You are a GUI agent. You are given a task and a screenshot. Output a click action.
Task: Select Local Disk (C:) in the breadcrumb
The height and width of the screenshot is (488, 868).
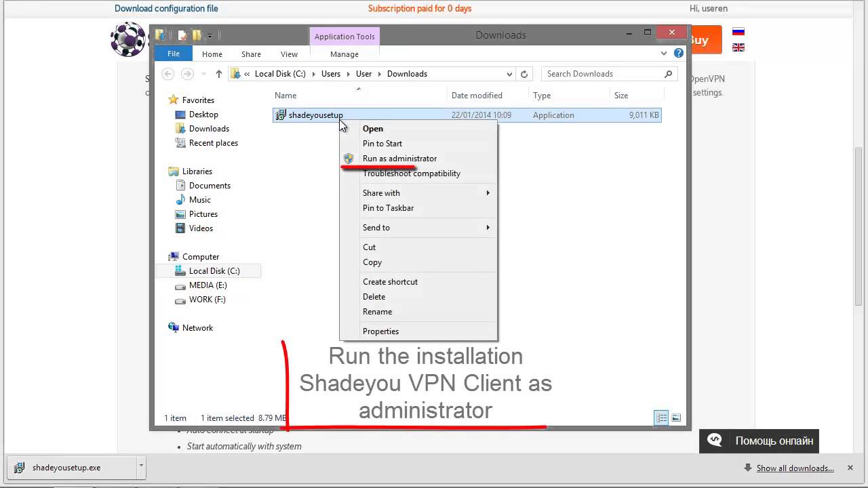click(x=280, y=74)
